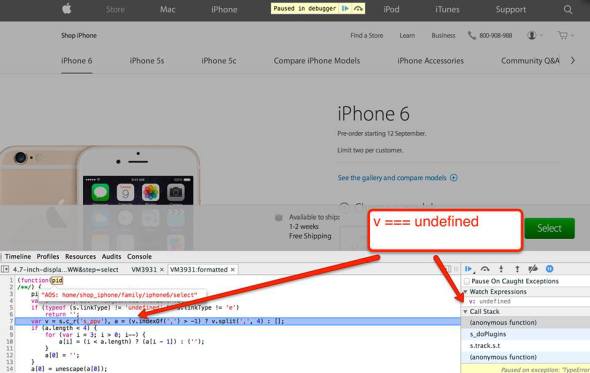Select the iPhone 5c product tab
This screenshot has width=590, height=373.
pyautogui.click(x=219, y=61)
